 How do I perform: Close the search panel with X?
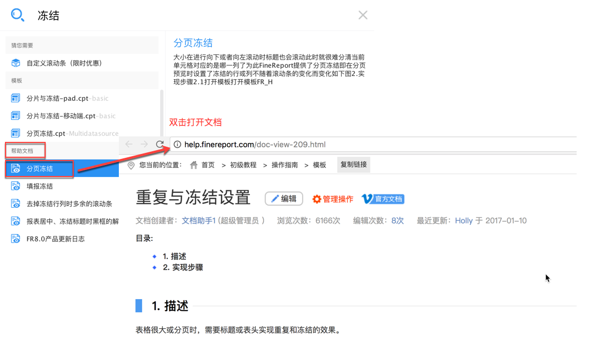click(363, 15)
